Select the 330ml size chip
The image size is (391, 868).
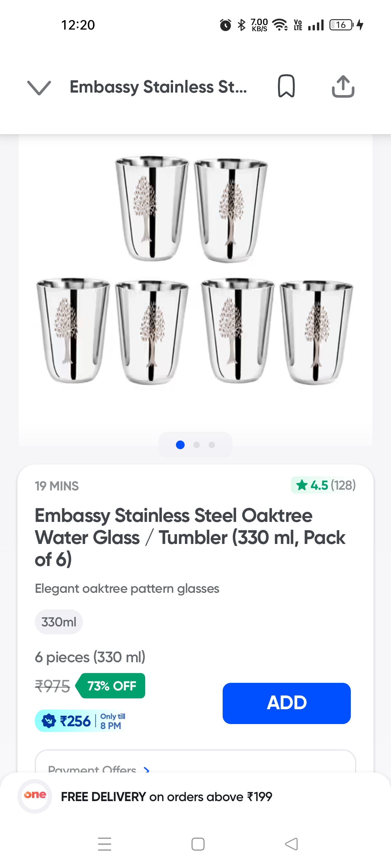pos(59,622)
